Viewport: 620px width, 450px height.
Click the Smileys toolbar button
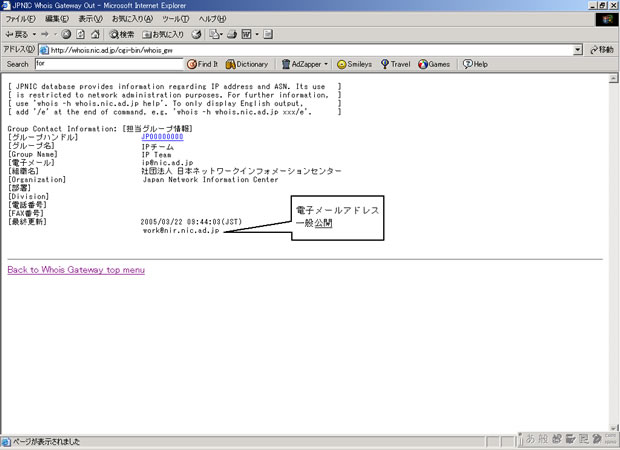[x=354, y=64]
